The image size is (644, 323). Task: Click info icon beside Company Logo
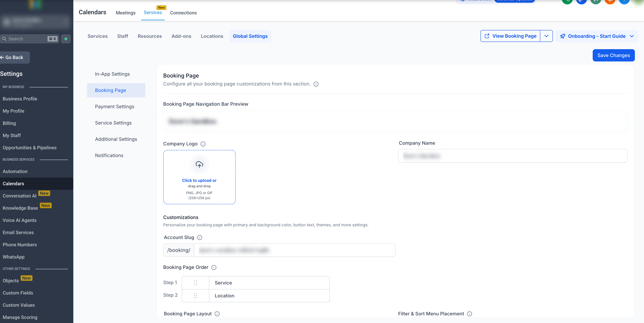coord(203,144)
